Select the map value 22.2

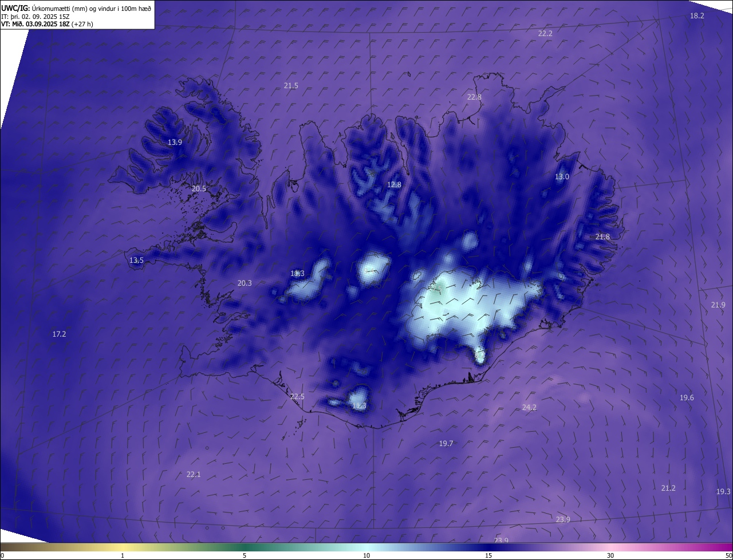(545, 34)
